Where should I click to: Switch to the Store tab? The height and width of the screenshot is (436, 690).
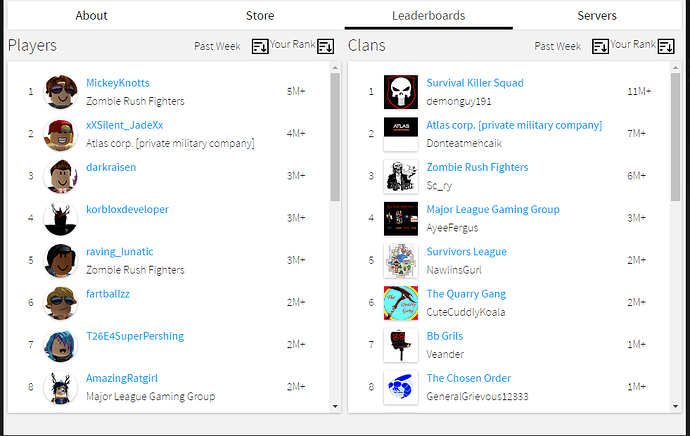[260, 16]
